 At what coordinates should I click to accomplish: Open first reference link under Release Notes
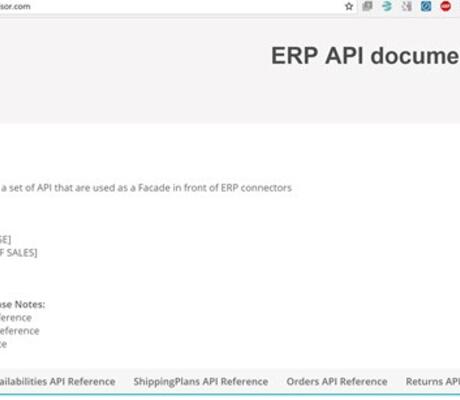coord(16,318)
